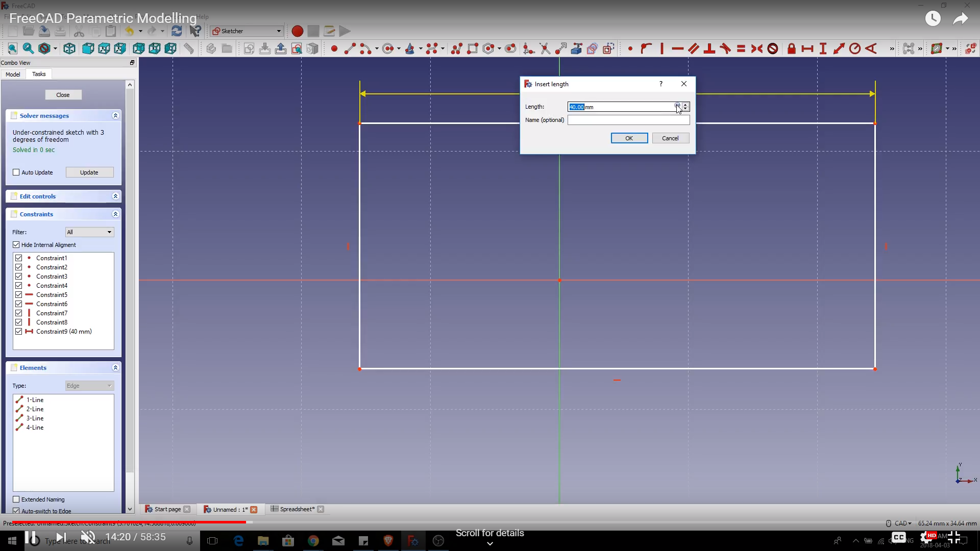Apply the lock constraint icon

pos(791,48)
